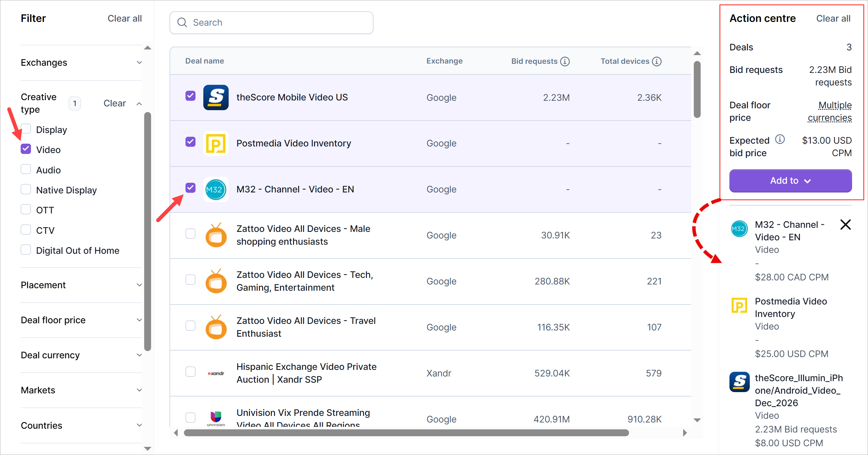This screenshot has width=868, height=455.
Task: Uncheck the Video creative type filter
Action: click(26, 149)
